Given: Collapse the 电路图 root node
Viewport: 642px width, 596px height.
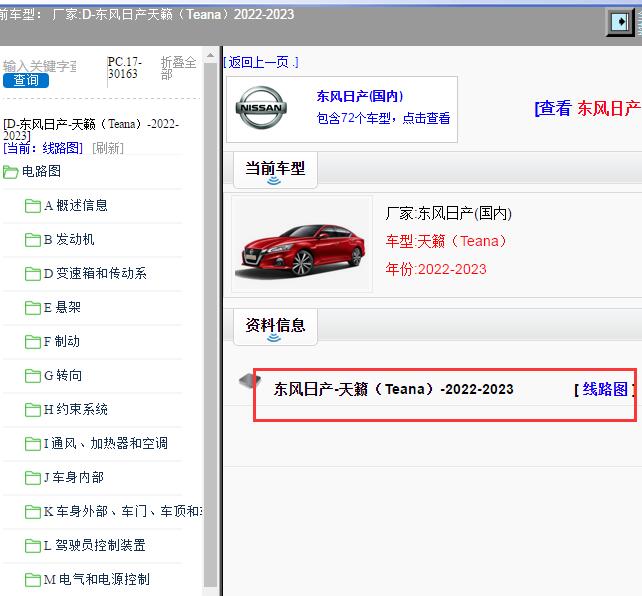Looking at the screenshot, I should 41,171.
